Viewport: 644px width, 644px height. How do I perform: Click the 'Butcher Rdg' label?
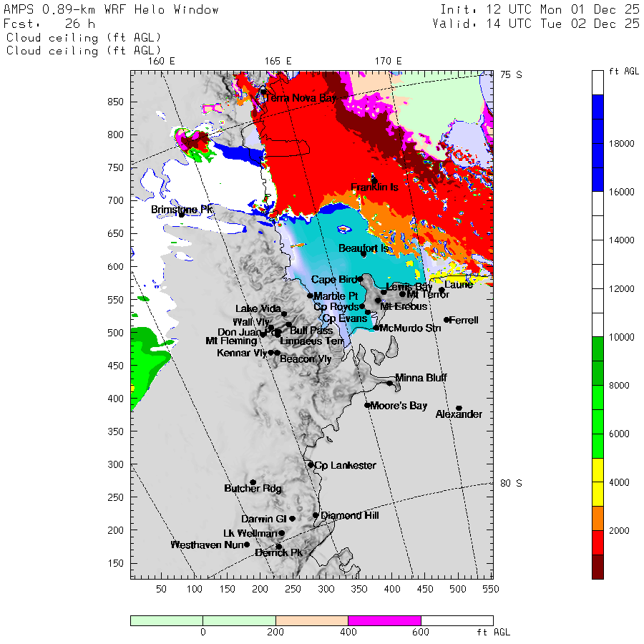point(253,488)
